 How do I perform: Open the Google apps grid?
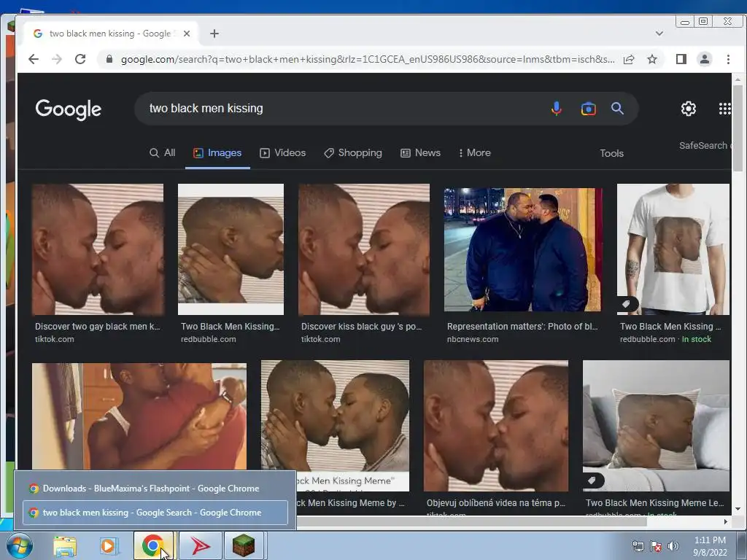coord(724,109)
